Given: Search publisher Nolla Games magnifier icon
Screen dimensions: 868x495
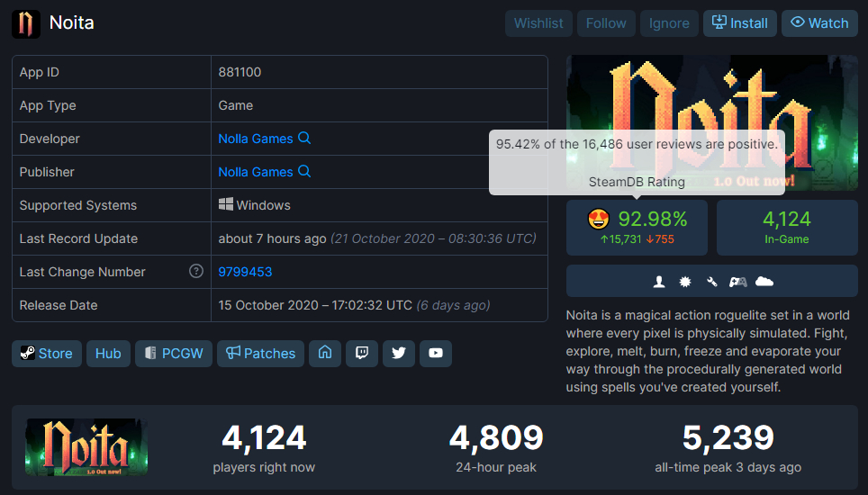Looking at the screenshot, I should (x=304, y=171).
